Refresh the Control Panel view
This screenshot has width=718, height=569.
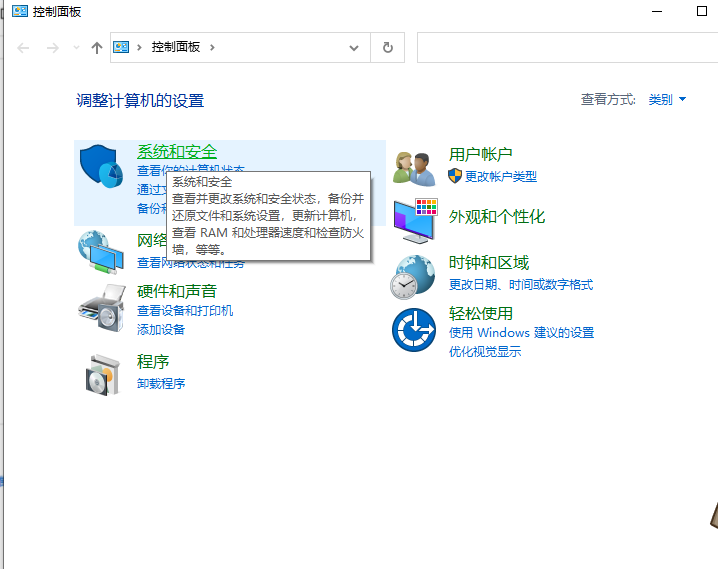point(388,47)
